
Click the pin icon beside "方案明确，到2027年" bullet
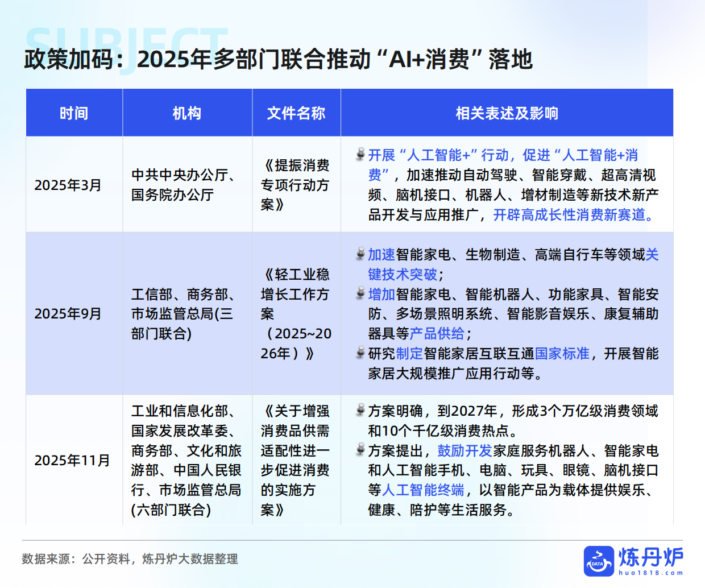point(360,407)
